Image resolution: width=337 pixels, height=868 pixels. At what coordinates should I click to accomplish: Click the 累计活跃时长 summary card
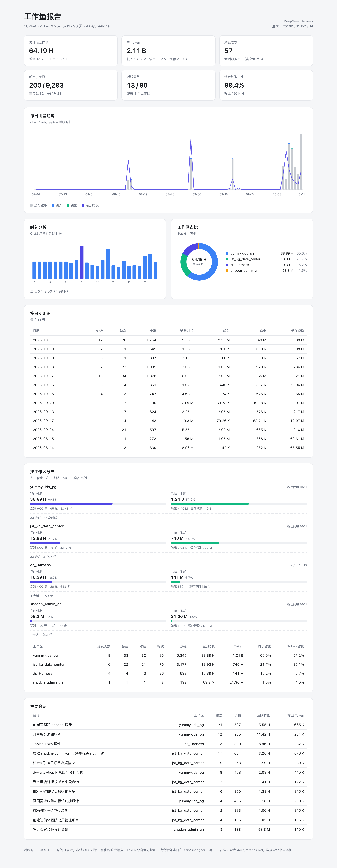[71, 51]
